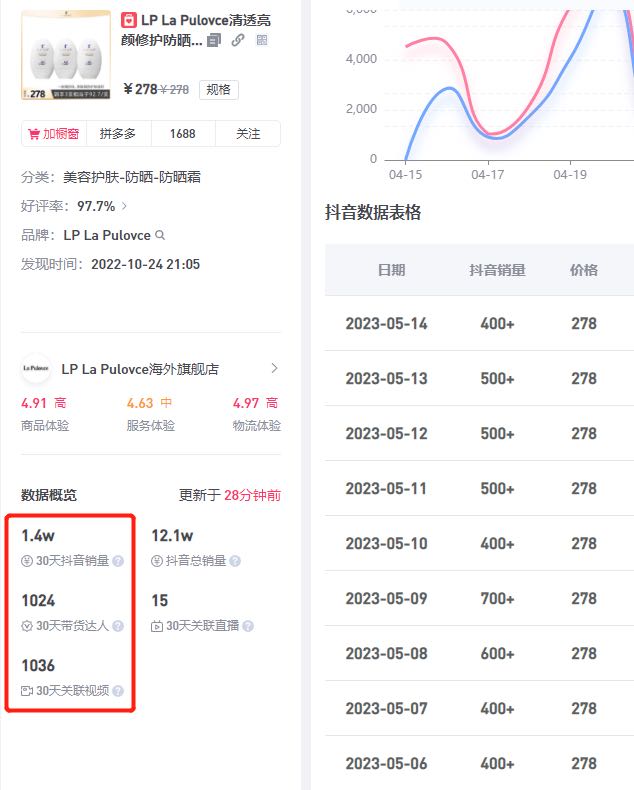Show the product QR code icon
This screenshot has height=790, width=634.
[262, 40]
